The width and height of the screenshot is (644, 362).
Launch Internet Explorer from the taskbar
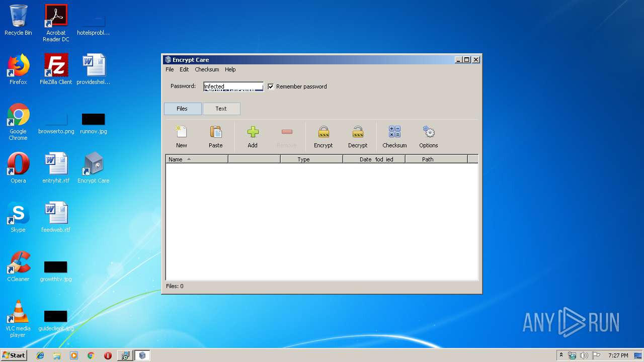(40, 355)
